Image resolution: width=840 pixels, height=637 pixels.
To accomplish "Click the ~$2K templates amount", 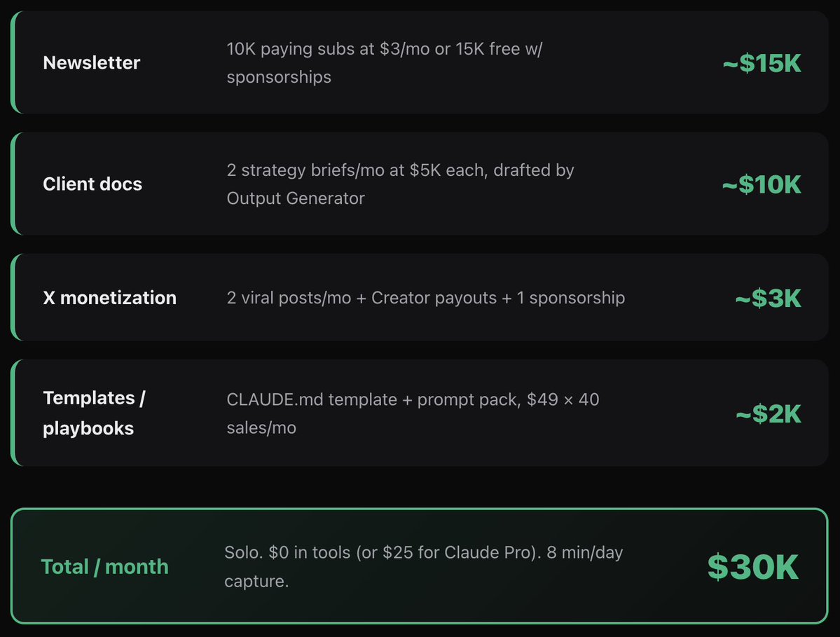I will point(769,414).
